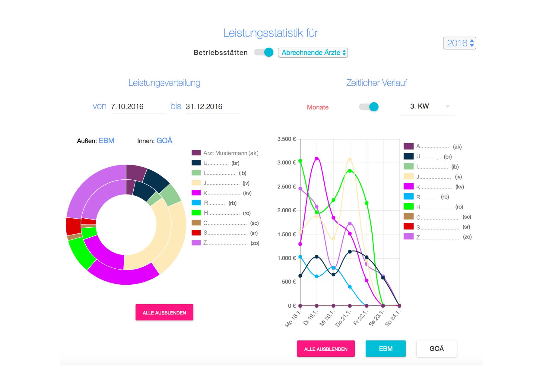Click the EBM link next to Außen
Screen dimensions: 543x392
[106, 141]
